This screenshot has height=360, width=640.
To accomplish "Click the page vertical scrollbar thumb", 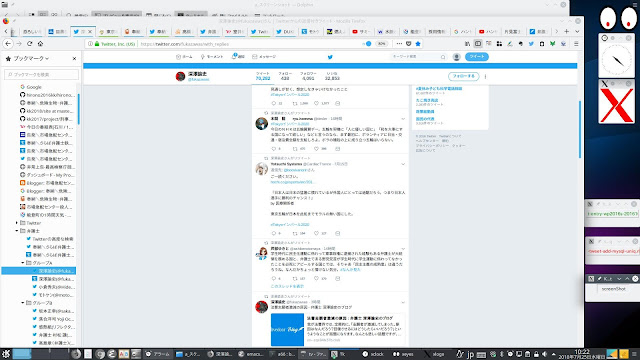I will click(x=580, y=129).
